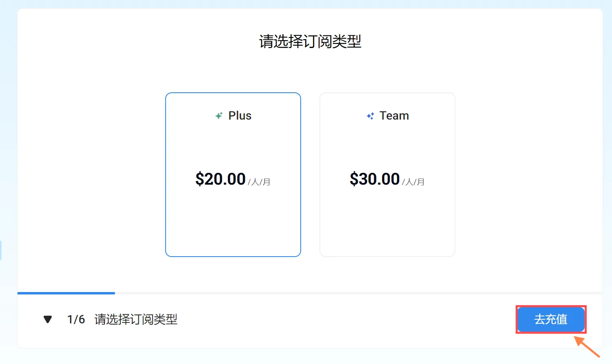The height and width of the screenshot is (364, 612).
Task: Click the $20.00 price
Action: 221,179
